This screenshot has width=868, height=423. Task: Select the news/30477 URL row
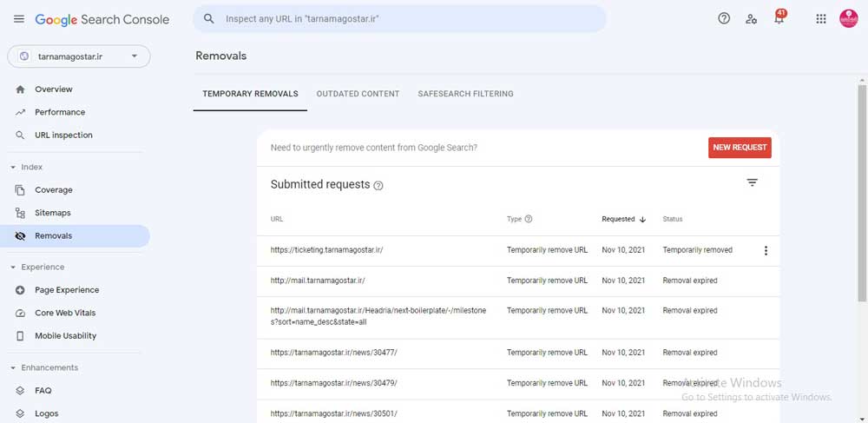tap(334, 353)
